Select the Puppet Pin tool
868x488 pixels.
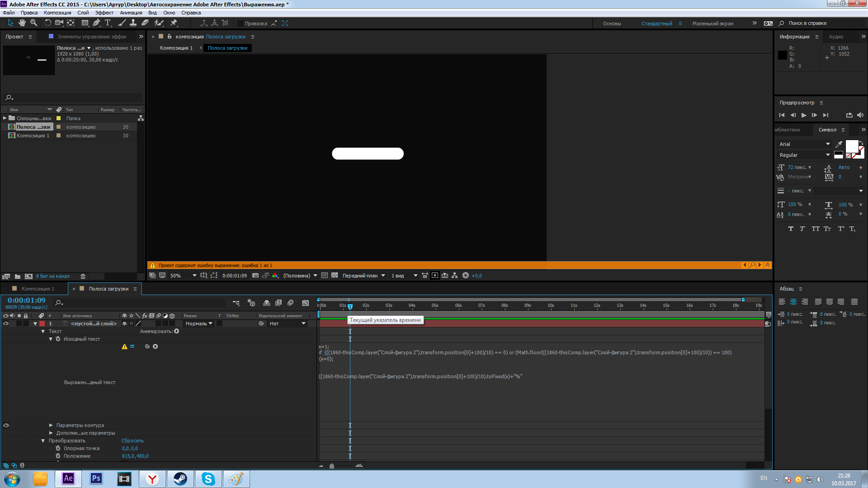click(x=174, y=23)
